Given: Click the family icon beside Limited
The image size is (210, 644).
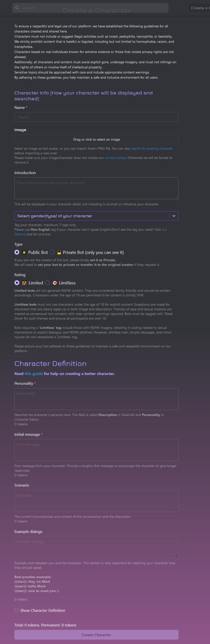Looking at the screenshot, I should click(24, 283).
